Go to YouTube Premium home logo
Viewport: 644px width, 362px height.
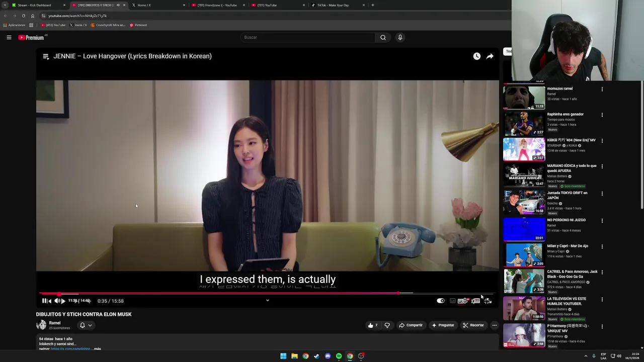[32, 37]
